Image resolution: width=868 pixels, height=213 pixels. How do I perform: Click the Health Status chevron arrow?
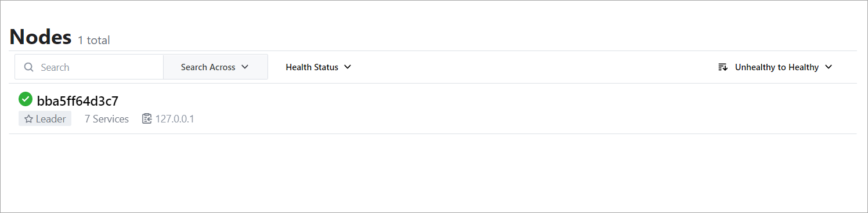348,67
